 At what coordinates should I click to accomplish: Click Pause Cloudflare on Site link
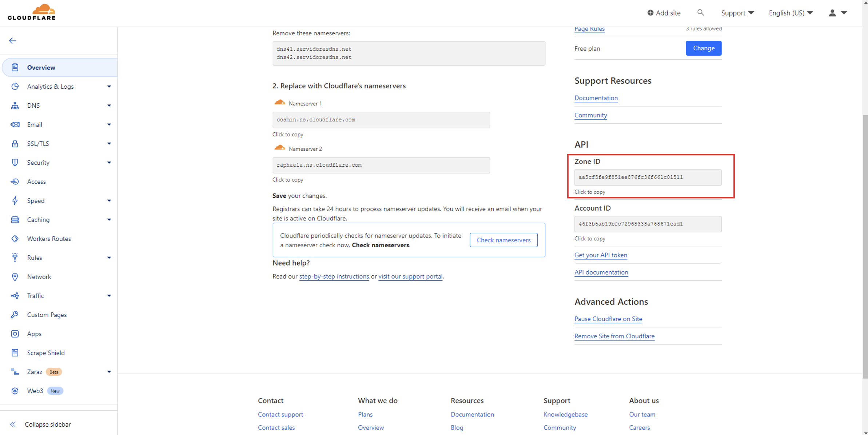(x=608, y=319)
